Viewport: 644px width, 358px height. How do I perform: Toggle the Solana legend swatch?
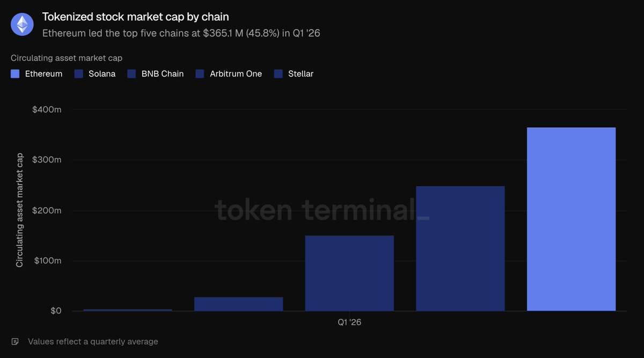point(78,74)
